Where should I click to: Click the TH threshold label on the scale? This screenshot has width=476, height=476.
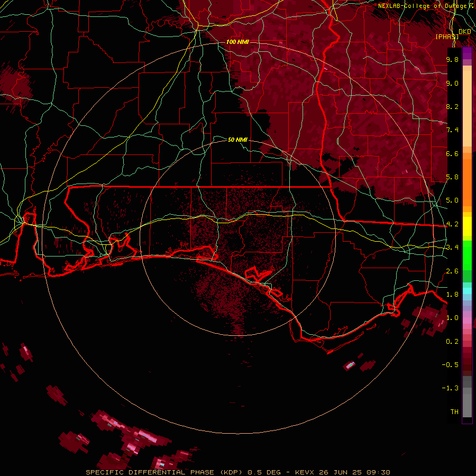point(454,412)
